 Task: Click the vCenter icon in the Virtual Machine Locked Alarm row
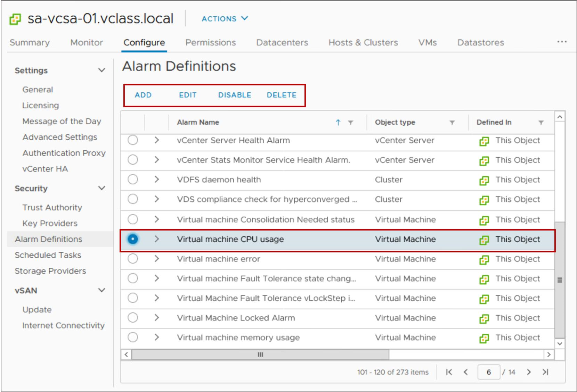pos(484,319)
